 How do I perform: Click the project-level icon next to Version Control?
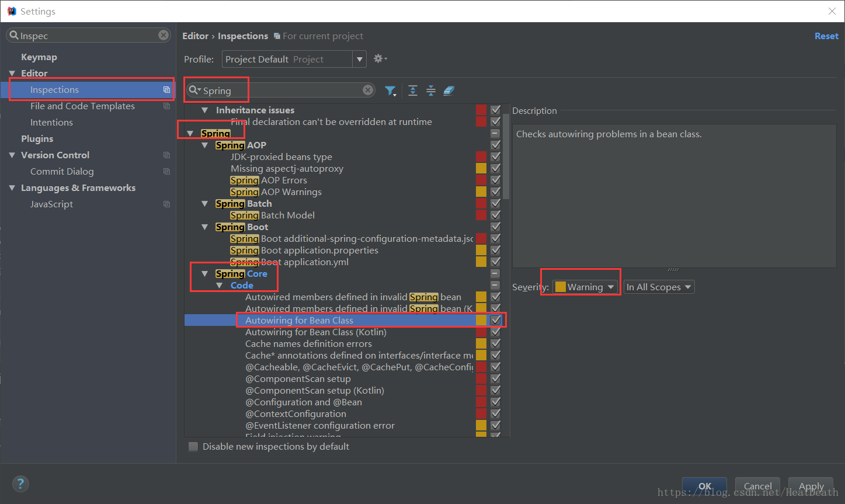click(166, 155)
